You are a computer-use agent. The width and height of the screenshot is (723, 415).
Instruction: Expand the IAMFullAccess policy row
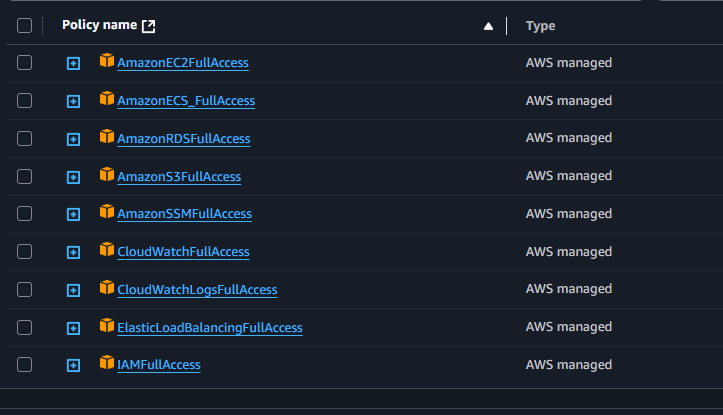(x=73, y=365)
